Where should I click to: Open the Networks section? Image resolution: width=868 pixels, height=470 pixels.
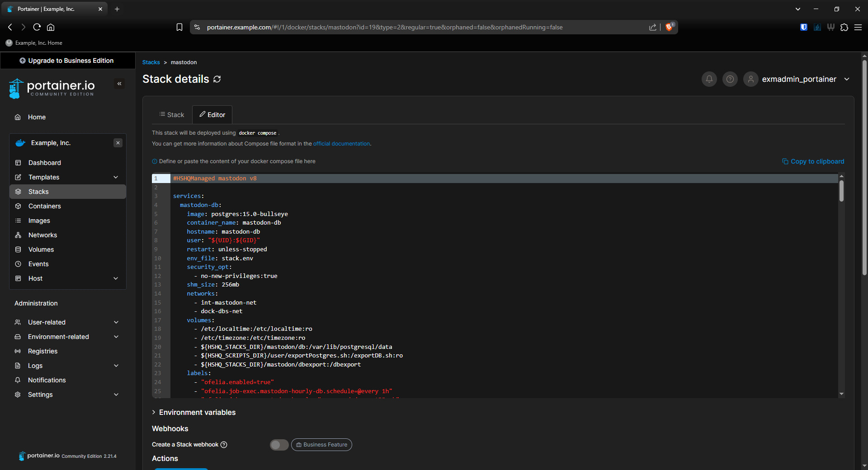click(42, 235)
